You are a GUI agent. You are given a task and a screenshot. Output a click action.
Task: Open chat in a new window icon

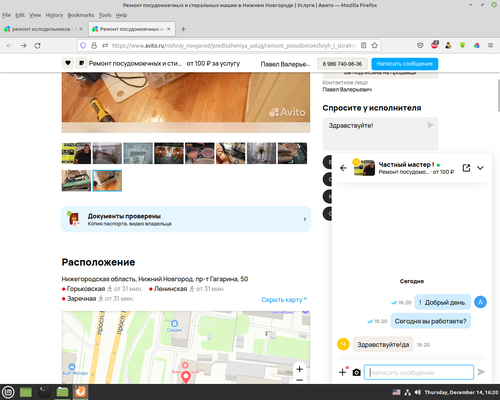[x=466, y=168]
